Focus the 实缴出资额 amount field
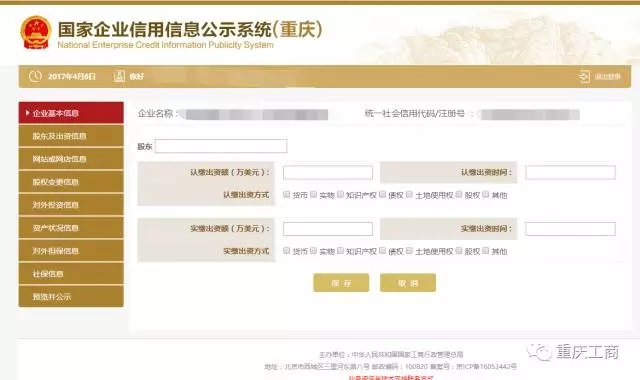Image resolution: width=640 pixels, height=380 pixels. [x=328, y=229]
